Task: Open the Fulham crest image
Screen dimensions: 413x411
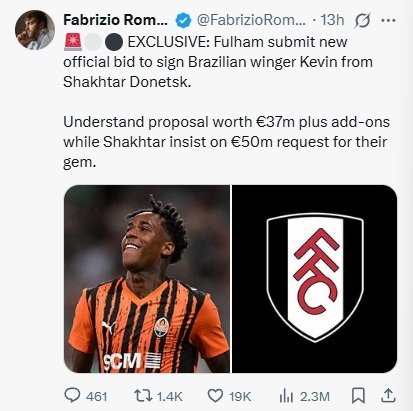Action: point(314,279)
